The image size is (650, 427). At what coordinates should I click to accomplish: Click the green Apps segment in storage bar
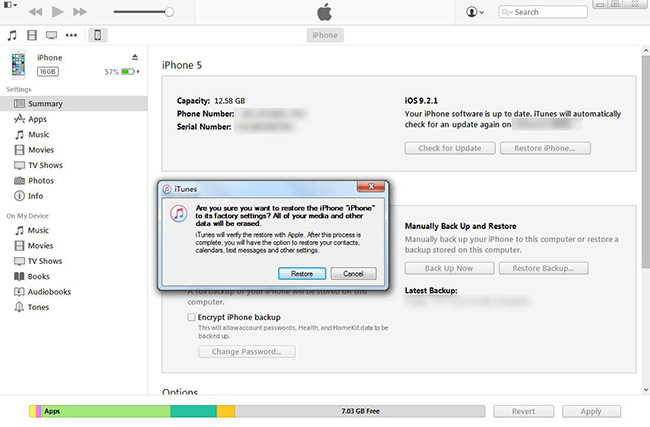coord(105,411)
